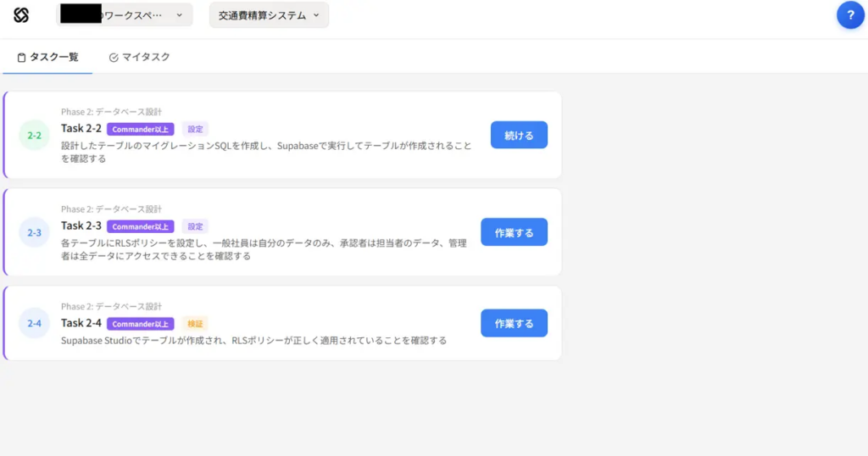Click chevron arrow on the 交通費精算システム selector
868x456 pixels.
click(316, 15)
